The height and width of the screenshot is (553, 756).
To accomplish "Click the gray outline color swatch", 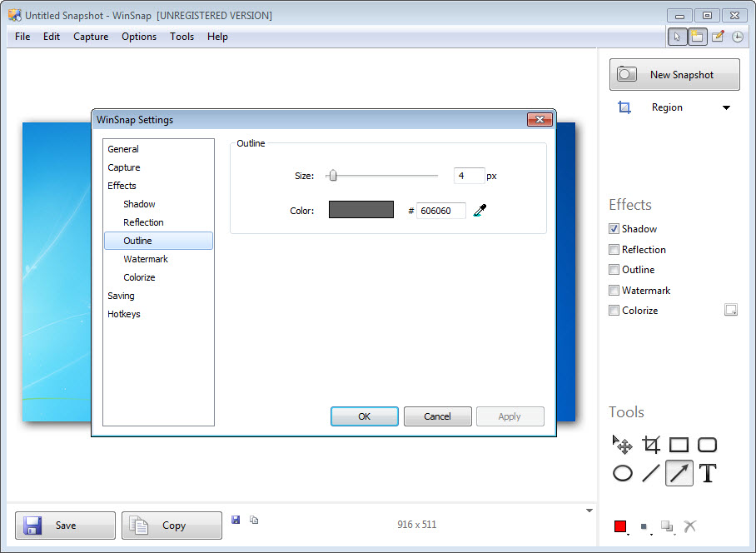I will pyautogui.click(x=361, y=210).
